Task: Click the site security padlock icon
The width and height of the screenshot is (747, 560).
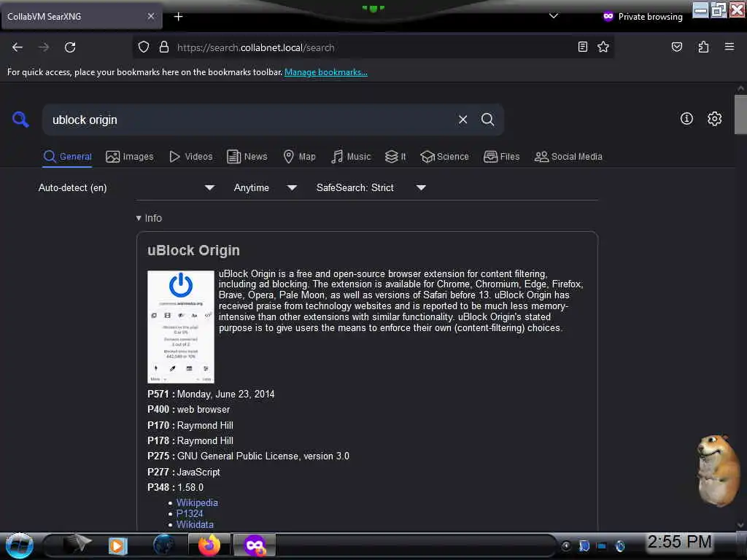Action: 164,47
